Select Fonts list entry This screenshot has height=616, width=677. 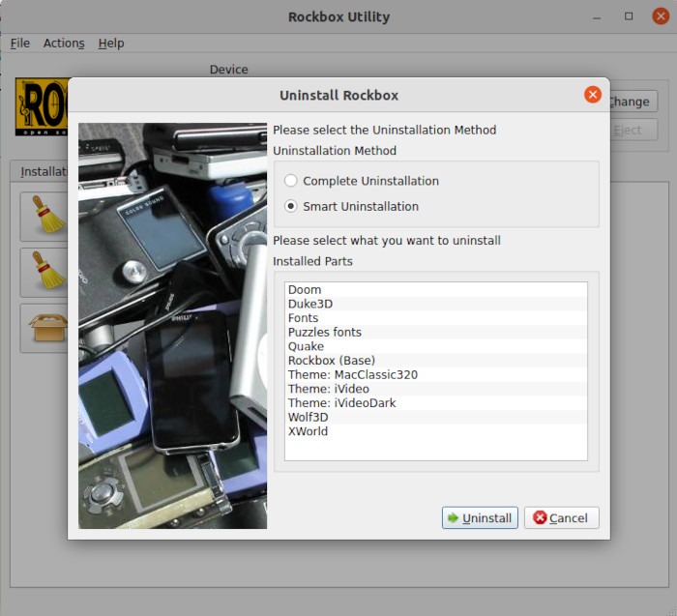point(435,318)
